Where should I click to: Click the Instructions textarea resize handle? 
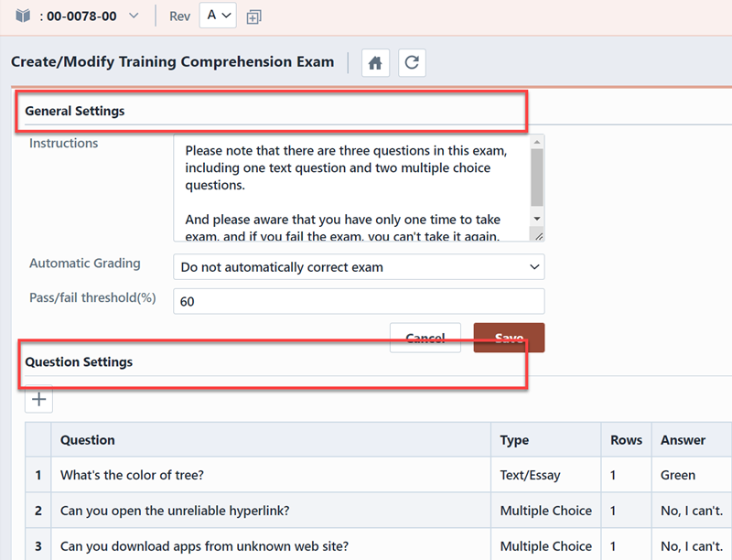point(539,236)
